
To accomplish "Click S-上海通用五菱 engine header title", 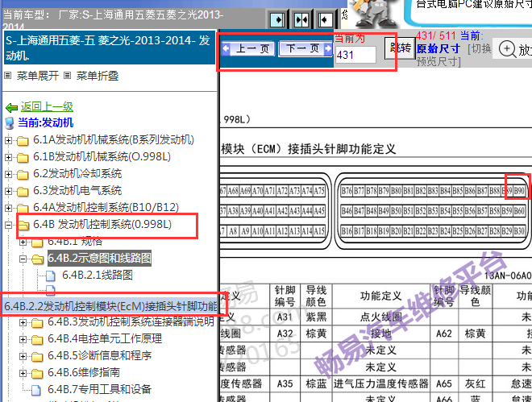I will [x=108, y=48].
